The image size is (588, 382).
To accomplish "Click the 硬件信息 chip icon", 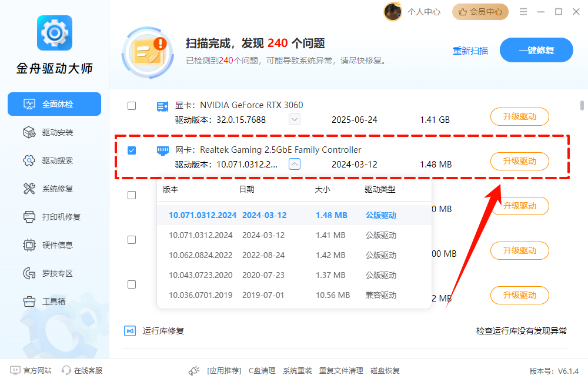I will [29, 245].
